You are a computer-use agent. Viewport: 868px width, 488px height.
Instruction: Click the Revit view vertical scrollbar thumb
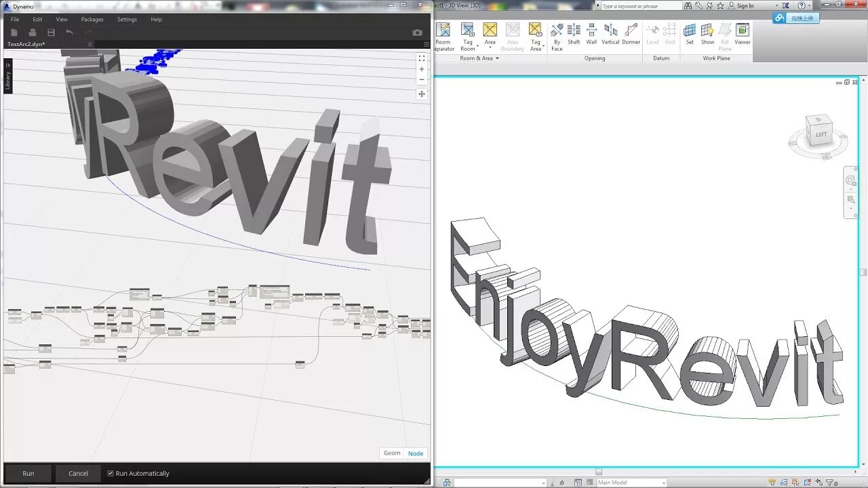pyautogui.click(x=863, y=272)
